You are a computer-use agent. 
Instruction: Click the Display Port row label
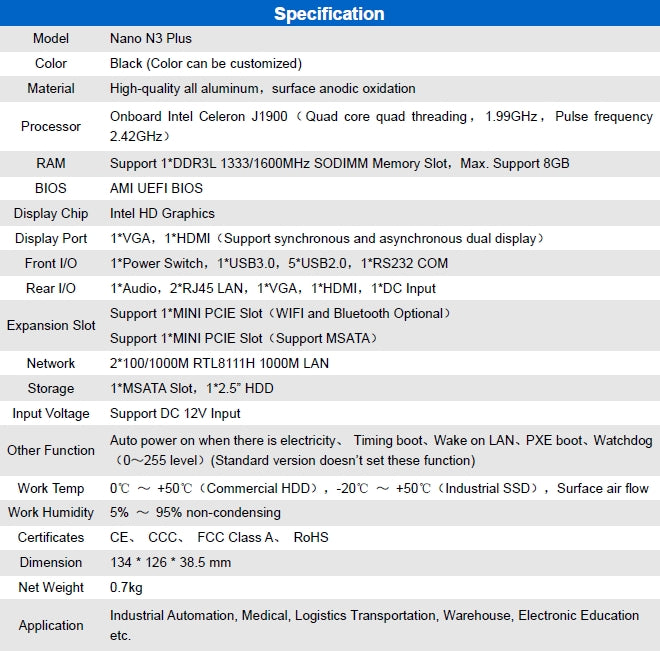tap(51, 238)
